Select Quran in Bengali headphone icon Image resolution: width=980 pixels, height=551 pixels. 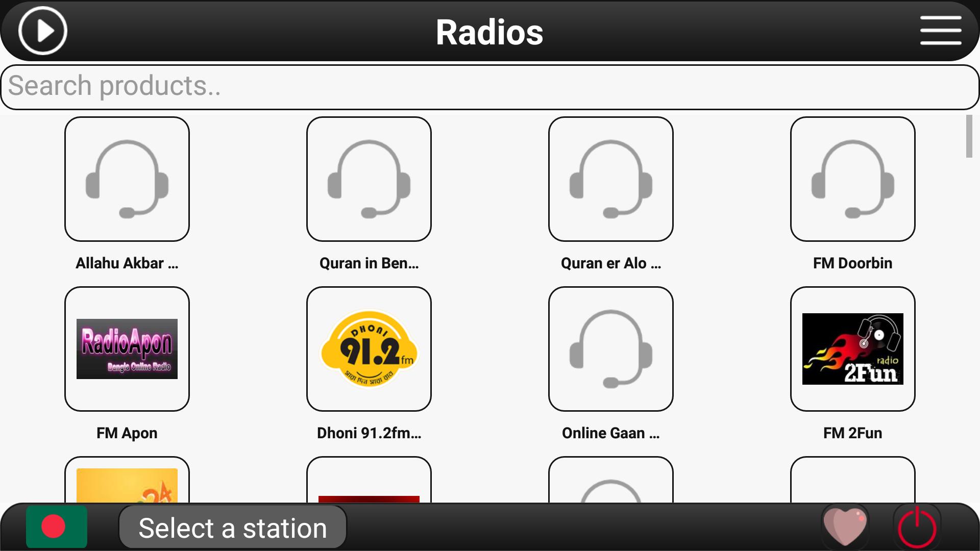(x=369, y=178)
